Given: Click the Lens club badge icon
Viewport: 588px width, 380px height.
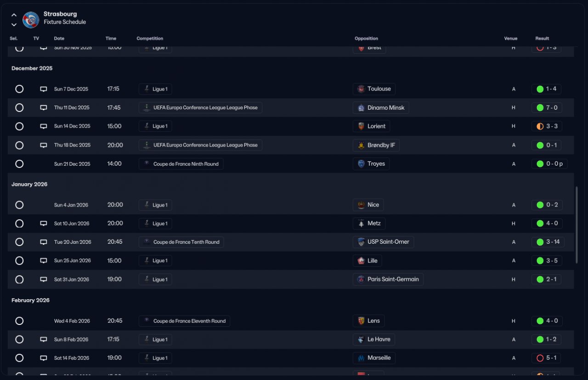Looking at the screenshot, I should click(361, 321).
